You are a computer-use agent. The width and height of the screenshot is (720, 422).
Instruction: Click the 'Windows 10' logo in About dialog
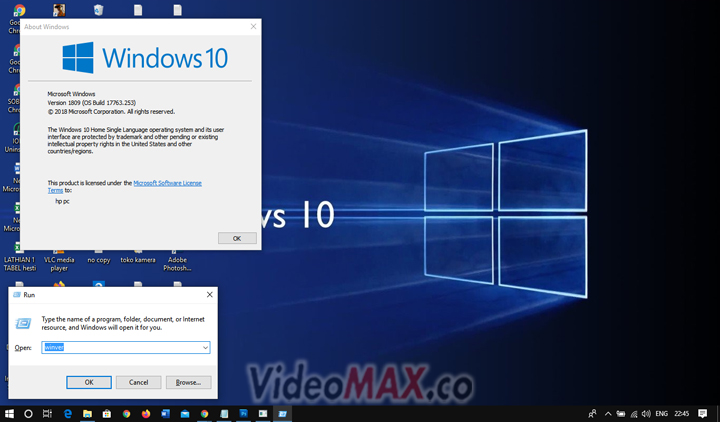pyautogui.click(x=145, y=58)
